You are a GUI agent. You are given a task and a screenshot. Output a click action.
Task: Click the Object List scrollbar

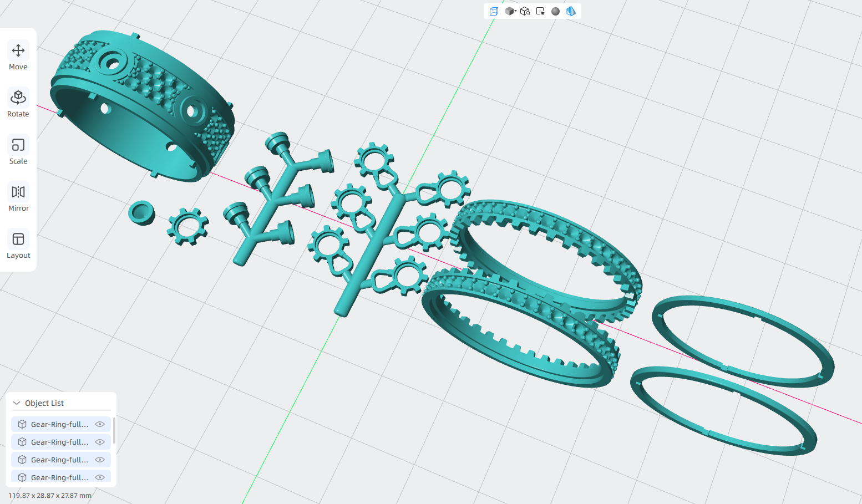114,431
